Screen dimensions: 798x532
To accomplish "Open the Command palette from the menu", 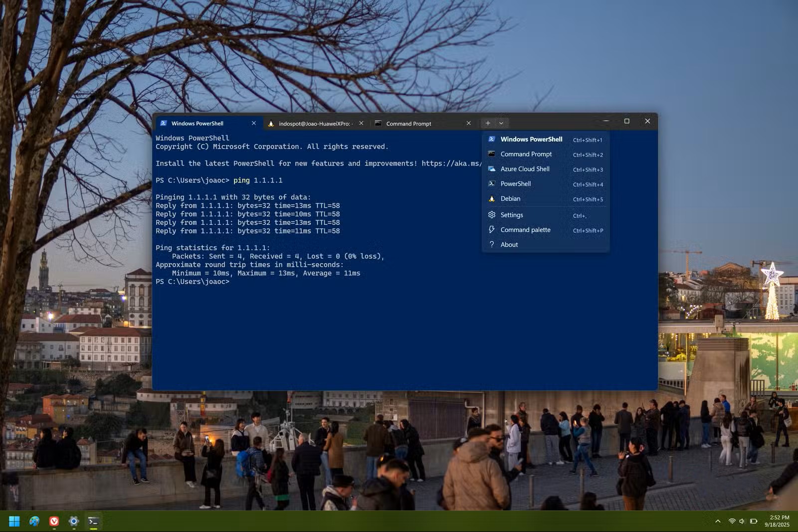I will pos(525,230).
